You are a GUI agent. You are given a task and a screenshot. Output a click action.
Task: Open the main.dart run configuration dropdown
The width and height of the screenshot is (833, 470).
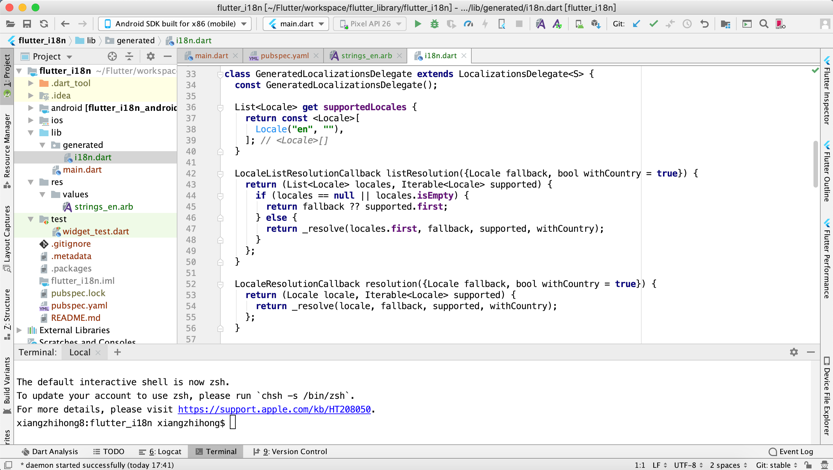296,24
